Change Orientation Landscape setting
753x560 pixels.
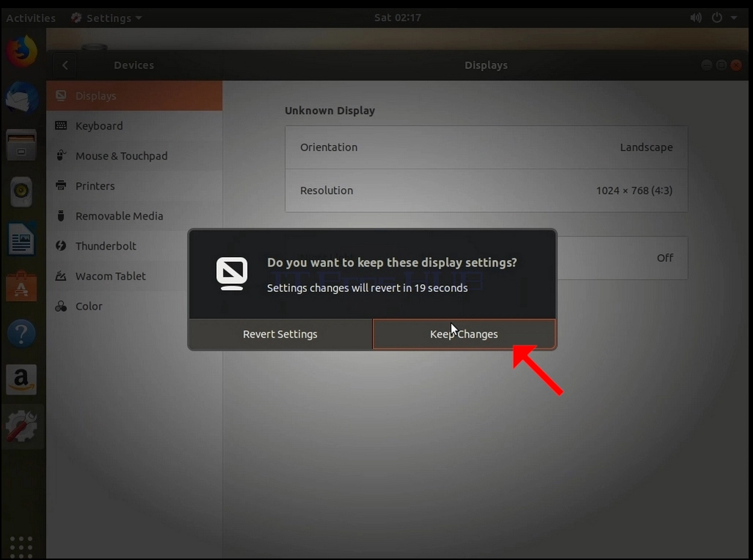pyautogui.click(x=486, y=147)
